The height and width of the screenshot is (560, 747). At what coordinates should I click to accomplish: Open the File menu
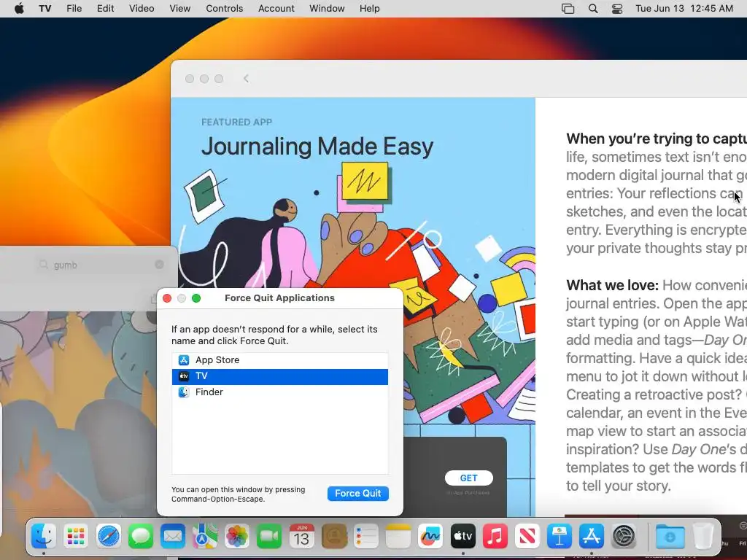pos(74,9)
